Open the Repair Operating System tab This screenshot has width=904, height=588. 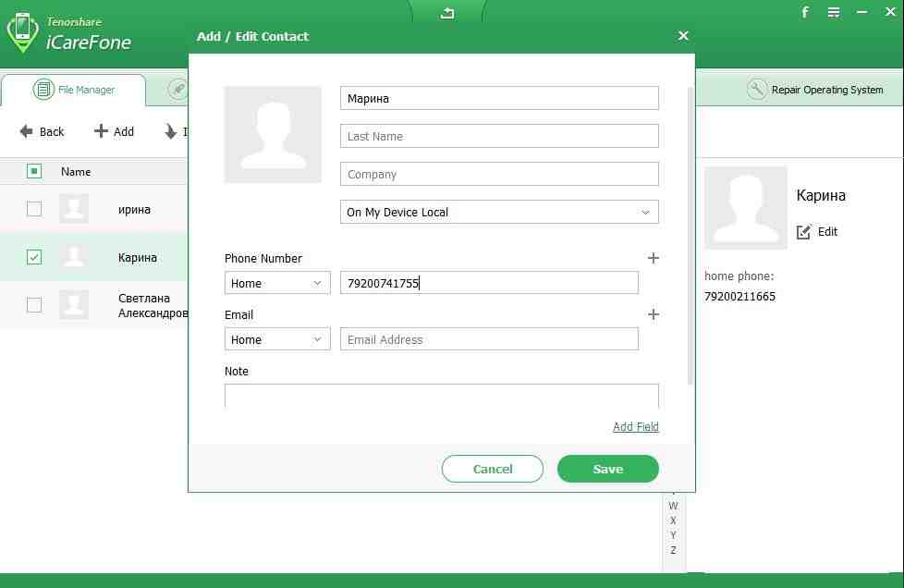coord(815,90)
